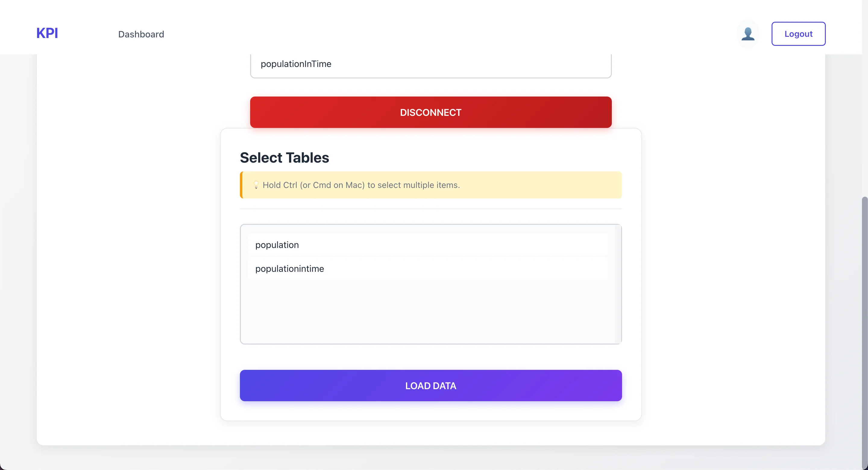The height and width of the screenshot is (470, 868).
Task: Click the page's vertical scrollbar thumb
Action: [x=864, y=330]
